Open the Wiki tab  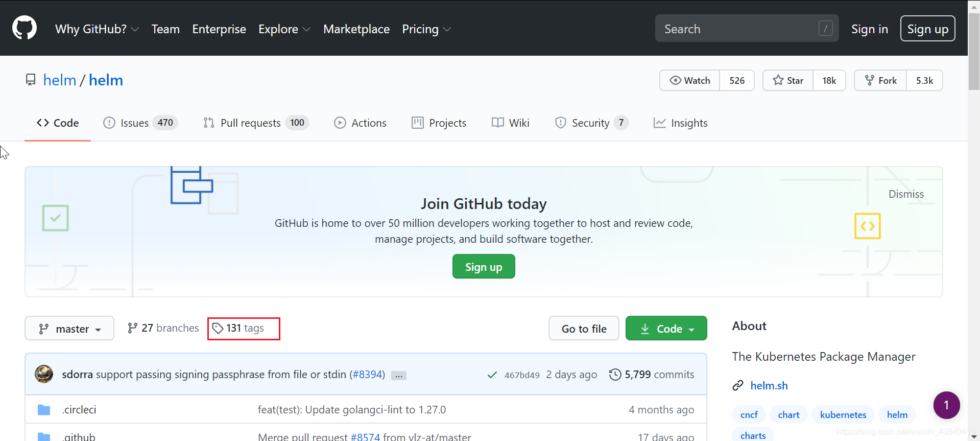tap(511, 123)
